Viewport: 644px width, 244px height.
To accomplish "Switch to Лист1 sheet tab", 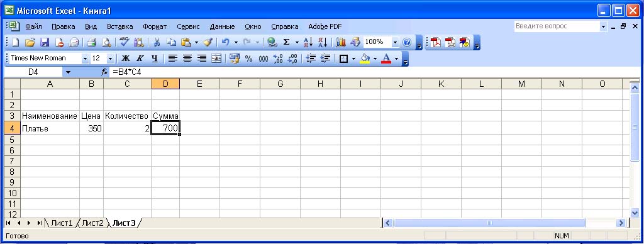I will [x=62, y=223].
